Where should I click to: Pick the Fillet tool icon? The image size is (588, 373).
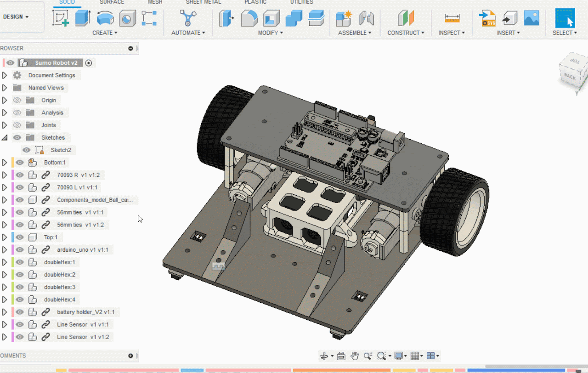pos(249,18)
